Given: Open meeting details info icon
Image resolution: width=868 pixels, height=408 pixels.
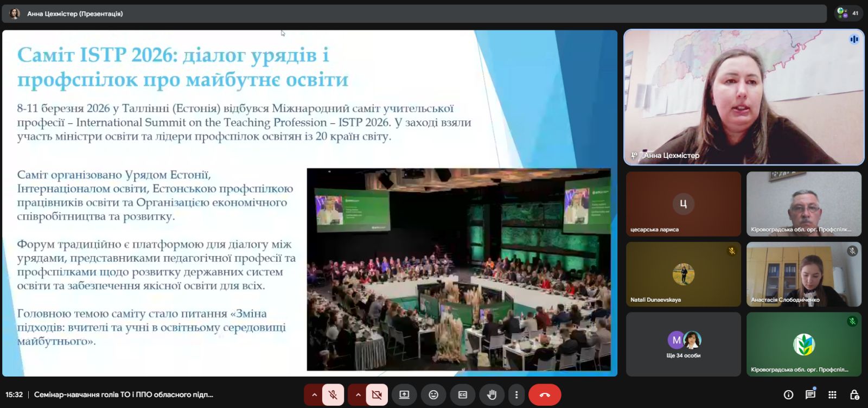Looking at the screenshot, I should click(x=788, y=395).
